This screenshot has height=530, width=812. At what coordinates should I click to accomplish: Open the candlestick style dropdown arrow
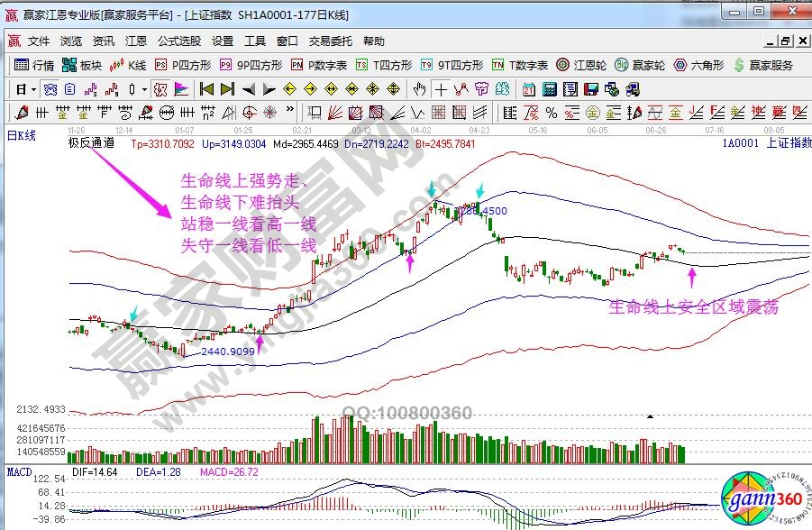tap(145, 89)
